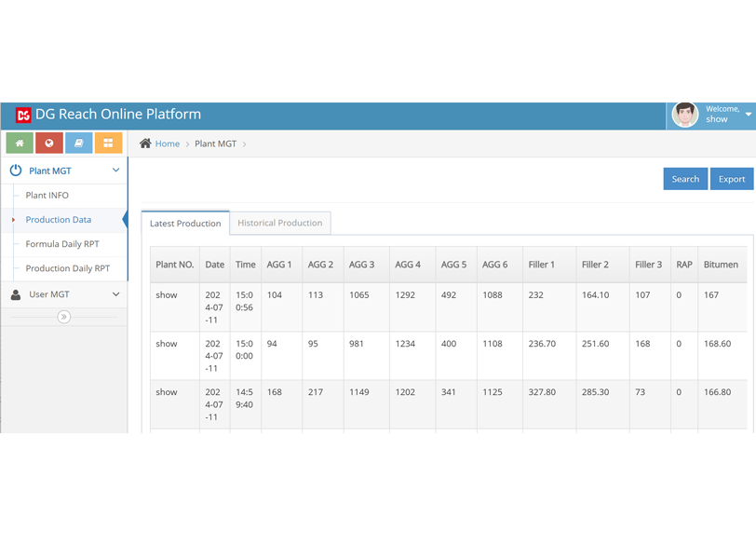Click the person icon beside User MGT
Screen dimensions: 756x559
point(16,294)
